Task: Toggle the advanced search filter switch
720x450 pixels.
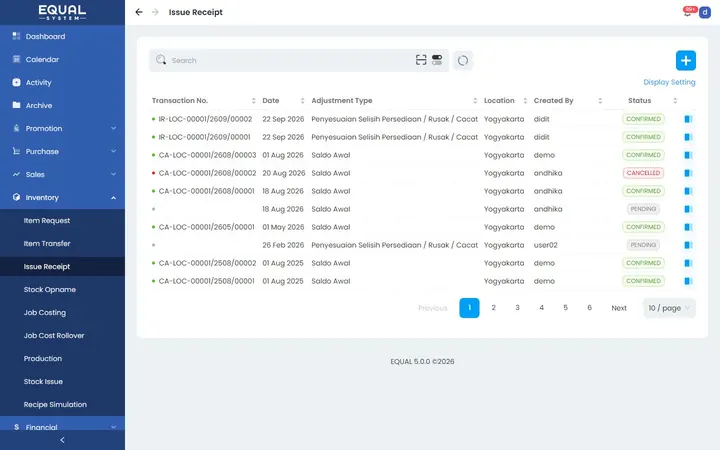Action: tap(437, 60)
